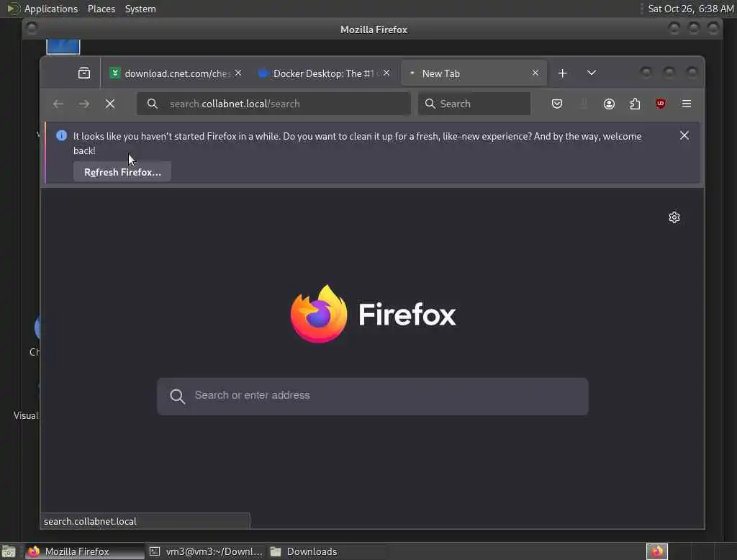Click the Firefox logo on new tab
Screen dimensions: 737x560
(x=374, y=314)
